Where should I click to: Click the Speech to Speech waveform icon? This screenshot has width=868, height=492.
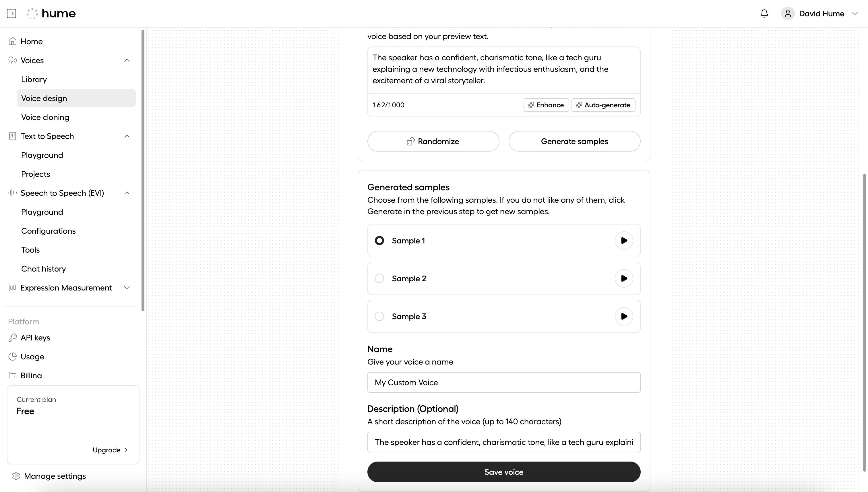(12, 193)
